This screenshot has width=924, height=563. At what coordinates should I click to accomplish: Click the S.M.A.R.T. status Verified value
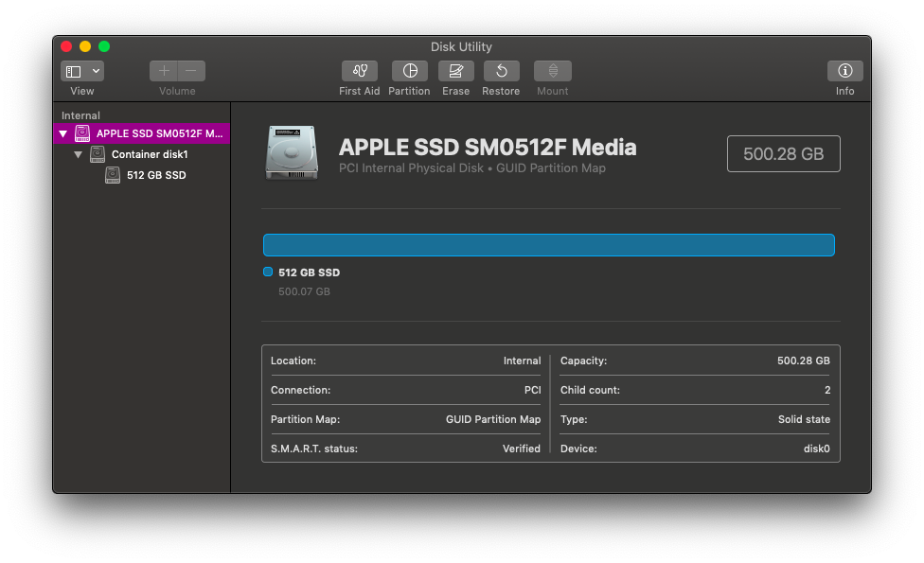pos(521,449)
